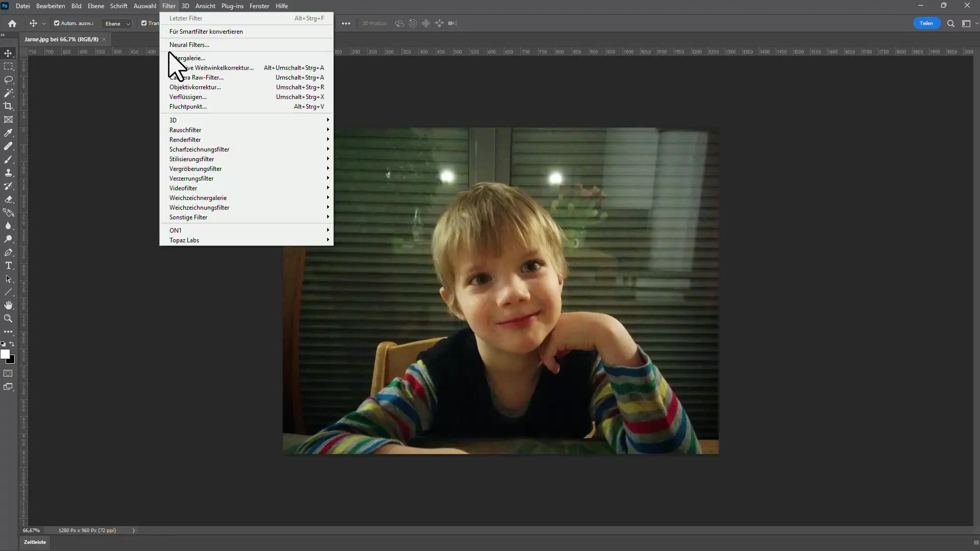Close the Jarne.jpg document tab
This screenshot has width=980, height=551.
pyautogui.click(x=104, y=39)
